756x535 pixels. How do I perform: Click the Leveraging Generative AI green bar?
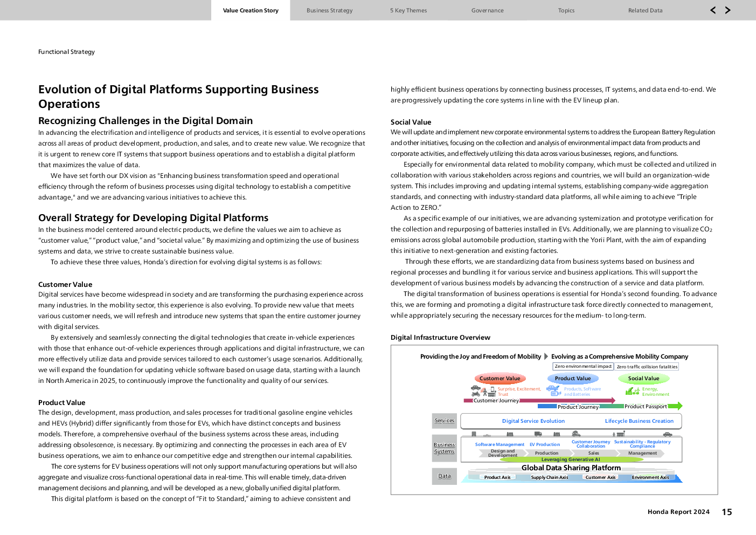571,459
